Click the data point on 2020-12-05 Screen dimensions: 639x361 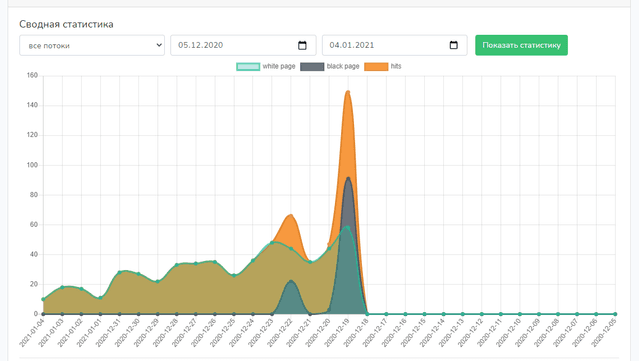click(615, 314)
